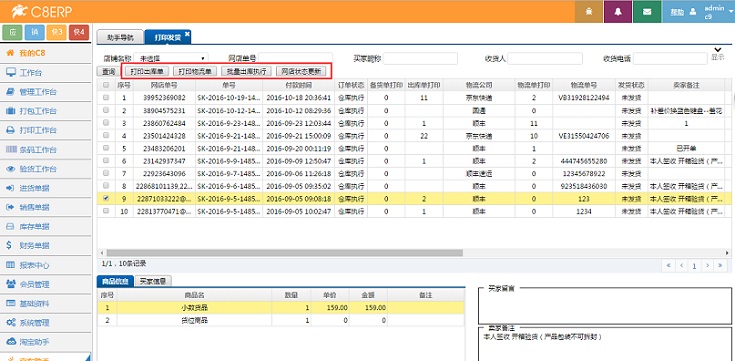The width and height of the screenshot is (735, 361).
Task: Click the bell notification icon
Action: [618, 12]
